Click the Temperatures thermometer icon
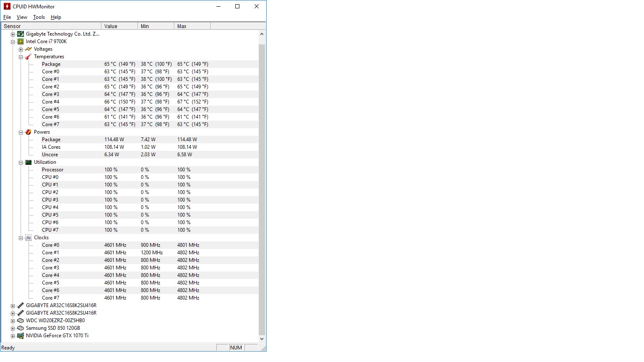Image resolution: width=644 pixels, height=362 pixels. (29, 57)
